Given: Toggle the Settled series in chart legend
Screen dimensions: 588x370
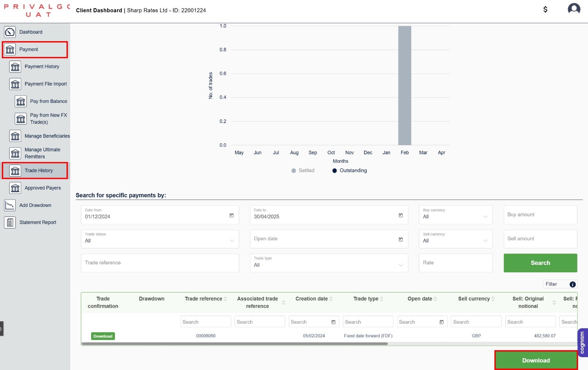Looking at the screenshot, I should (303, 170).
